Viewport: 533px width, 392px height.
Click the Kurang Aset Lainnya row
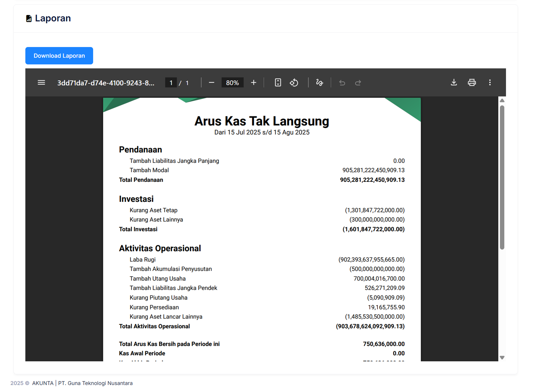[x=262, y=220]
